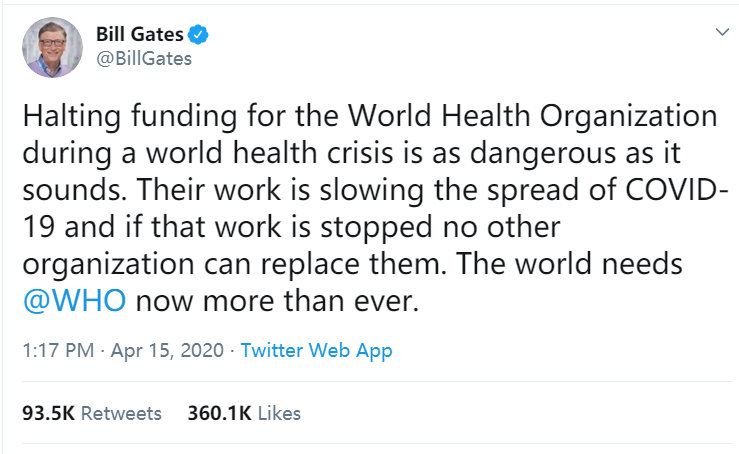The height and width of the screenshot is (454, 739).
Task: Open the @WHO mention link
Action: (74, 301)
